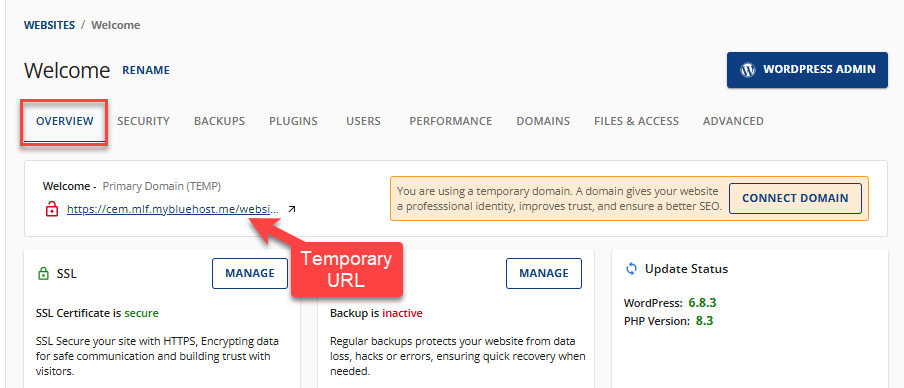Switch to the Performance tab

(x=451, y=122)
